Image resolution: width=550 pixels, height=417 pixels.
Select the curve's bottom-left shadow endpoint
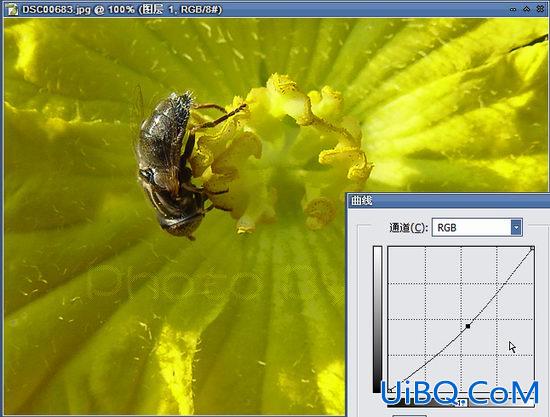(x=390, y=390)
